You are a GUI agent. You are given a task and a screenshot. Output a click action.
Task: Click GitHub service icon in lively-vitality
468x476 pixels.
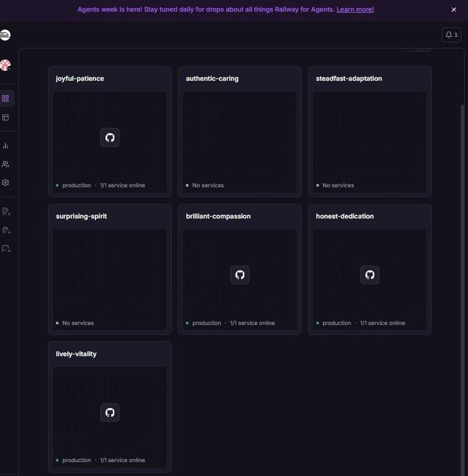110,413
